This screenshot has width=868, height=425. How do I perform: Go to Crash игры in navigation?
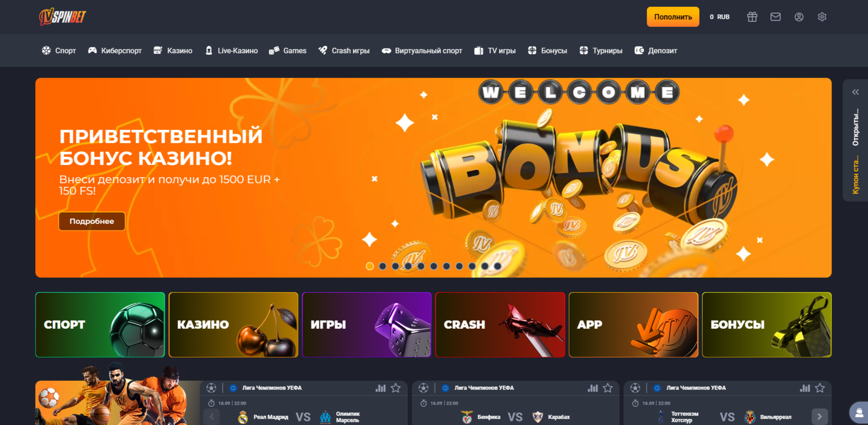pyautogui.click(x=344, y=51)
